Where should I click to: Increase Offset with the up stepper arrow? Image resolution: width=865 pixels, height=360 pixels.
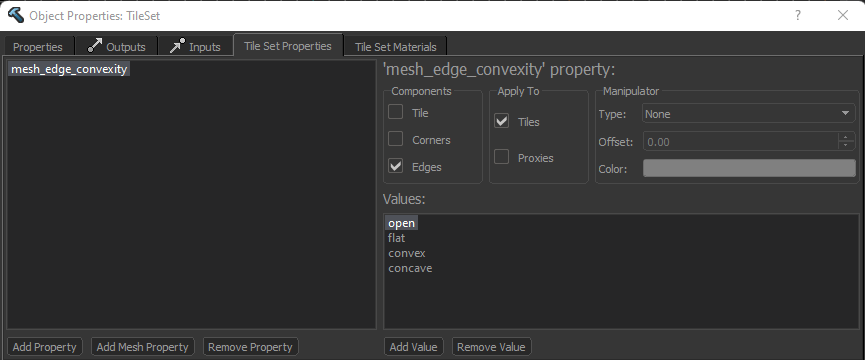(846, 137)
